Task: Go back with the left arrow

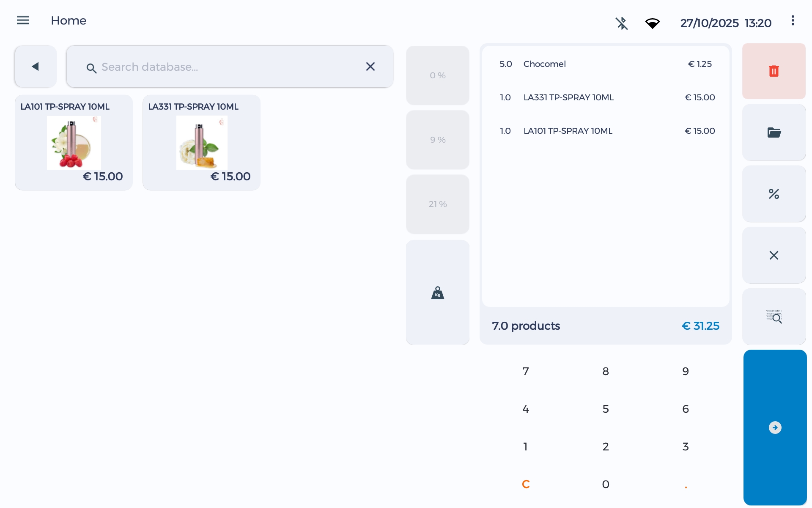Action: click(36, 66)
